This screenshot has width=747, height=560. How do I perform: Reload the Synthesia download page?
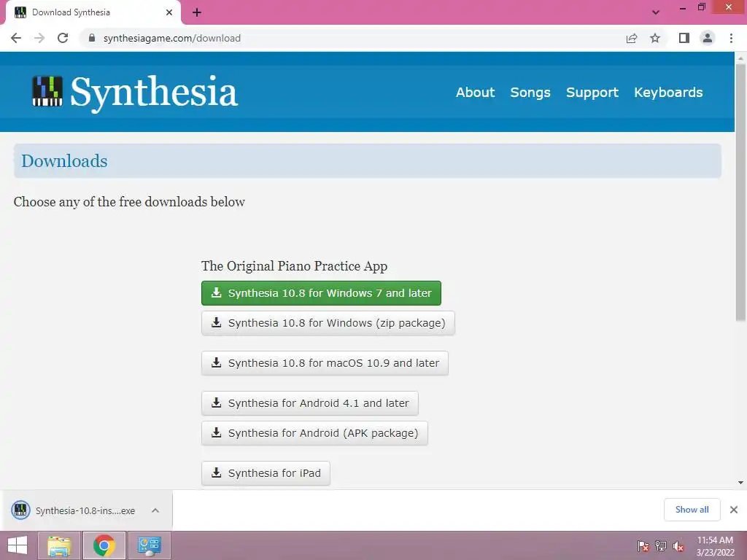pyautogui.click(x=63, y=38)
